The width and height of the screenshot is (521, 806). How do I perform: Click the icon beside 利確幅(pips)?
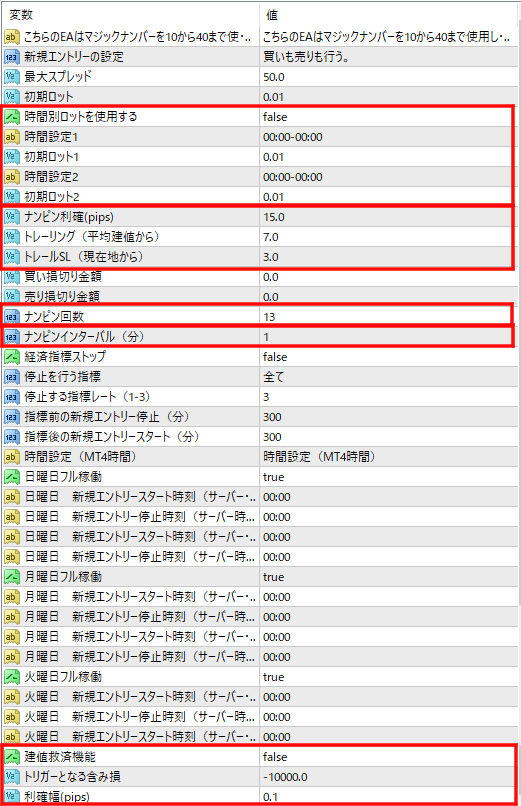pos(12,797)
